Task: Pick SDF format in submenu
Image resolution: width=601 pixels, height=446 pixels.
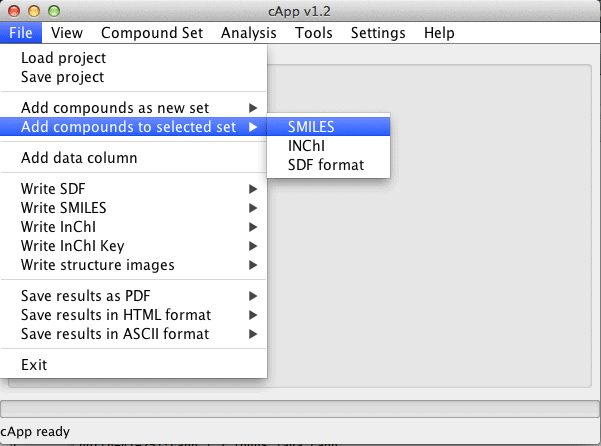Action: tap(328, 165)
